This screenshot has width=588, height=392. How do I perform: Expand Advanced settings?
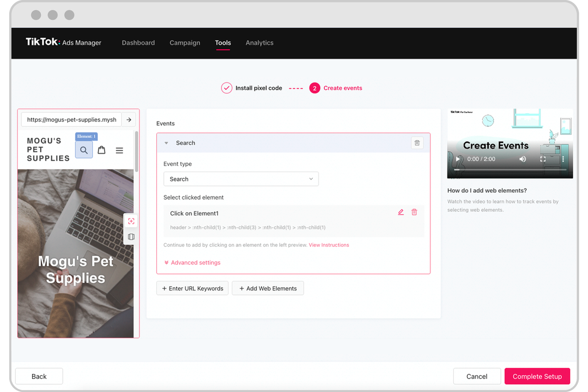pyautogui.click(x=192, y=263)
